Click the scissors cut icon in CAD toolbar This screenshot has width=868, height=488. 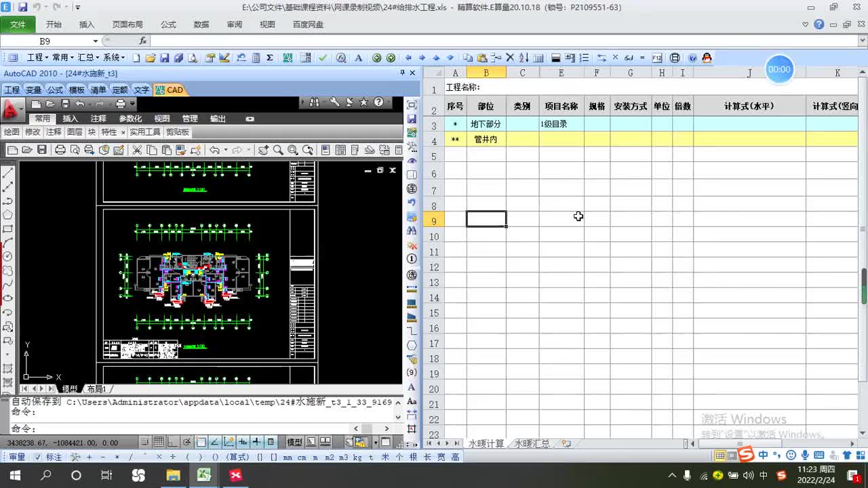point(136,150)
